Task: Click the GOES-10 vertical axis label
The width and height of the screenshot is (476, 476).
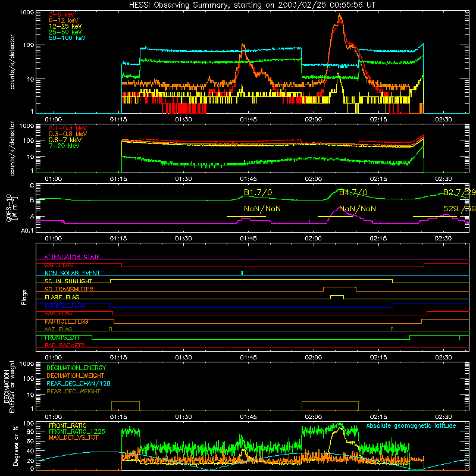Action: 11,208
